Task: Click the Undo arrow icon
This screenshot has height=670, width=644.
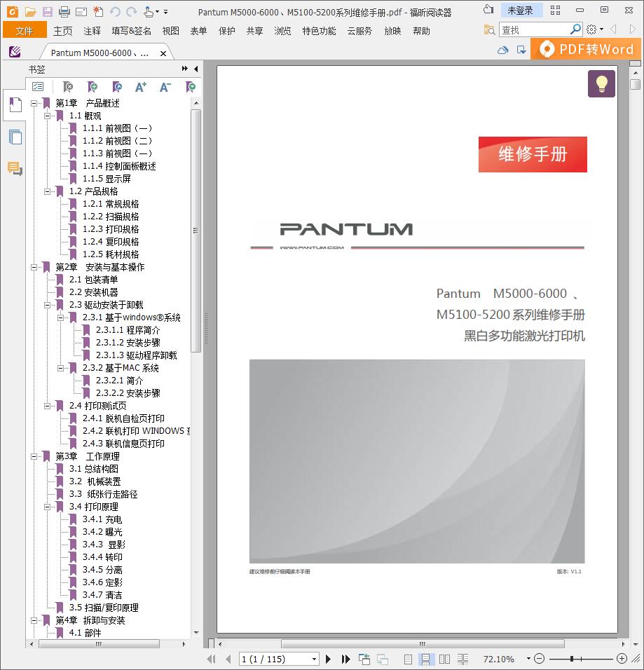Action: click(x=115, y=11)
